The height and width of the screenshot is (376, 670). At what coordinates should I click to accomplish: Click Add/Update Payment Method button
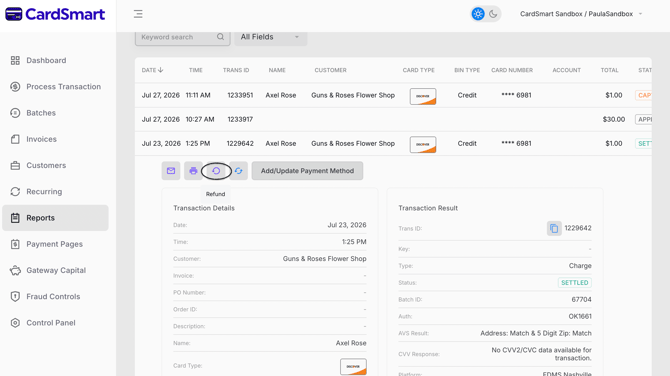pyautogui.click(x=307, y=171)
